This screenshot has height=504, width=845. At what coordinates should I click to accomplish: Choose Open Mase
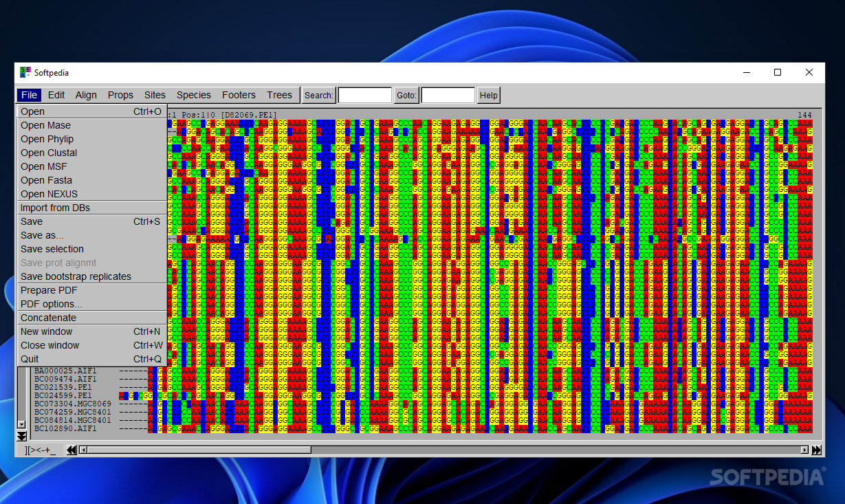point(92,125)
